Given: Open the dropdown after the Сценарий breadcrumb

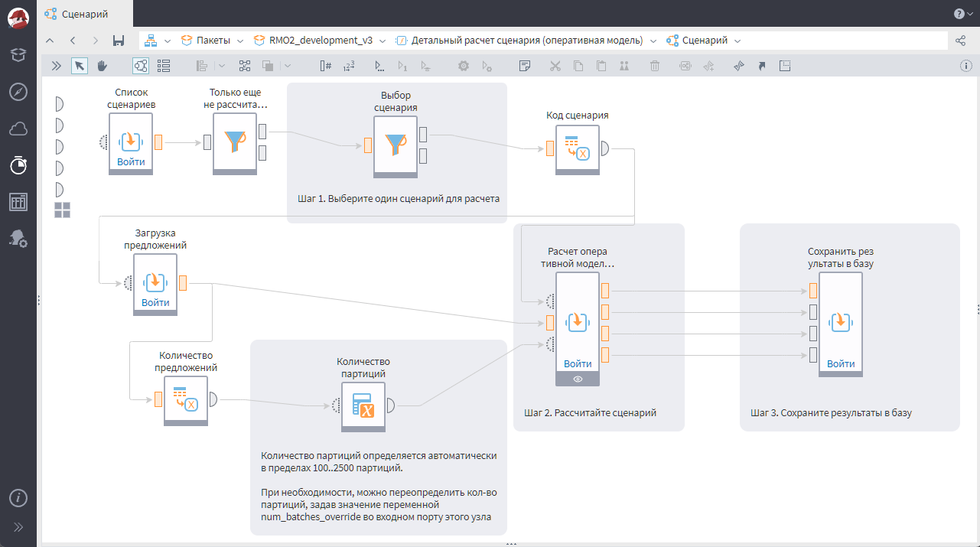Looking at the screenshot, I should tap(737, 41).
